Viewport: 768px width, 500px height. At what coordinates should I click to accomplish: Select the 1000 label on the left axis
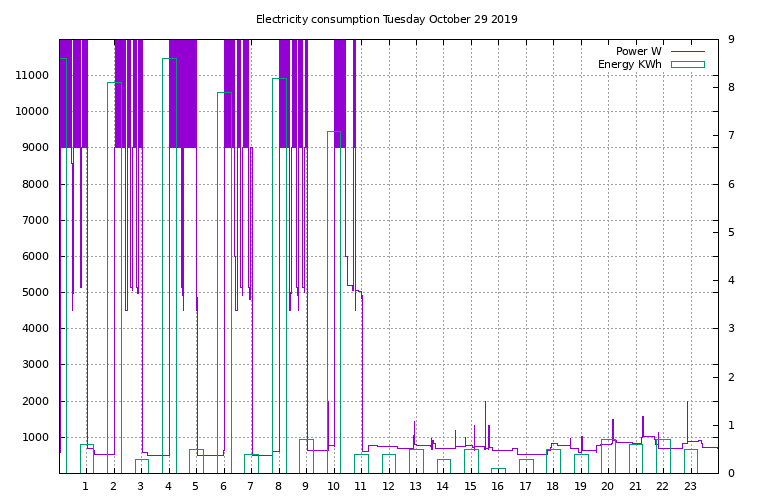click(x=35, y=437)
